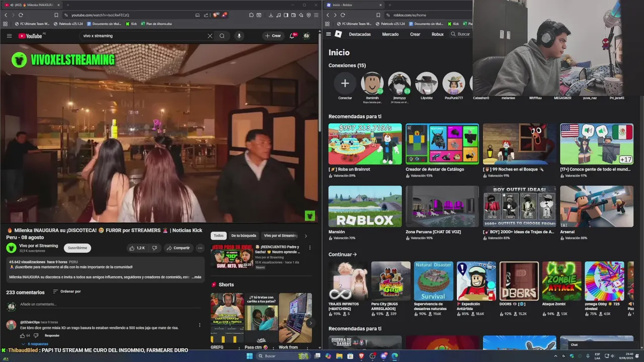Open 99 Noches en el Bosque thumbnail
Screen dimensions: 644x362
pyautogui.click(x=520, y=144)
